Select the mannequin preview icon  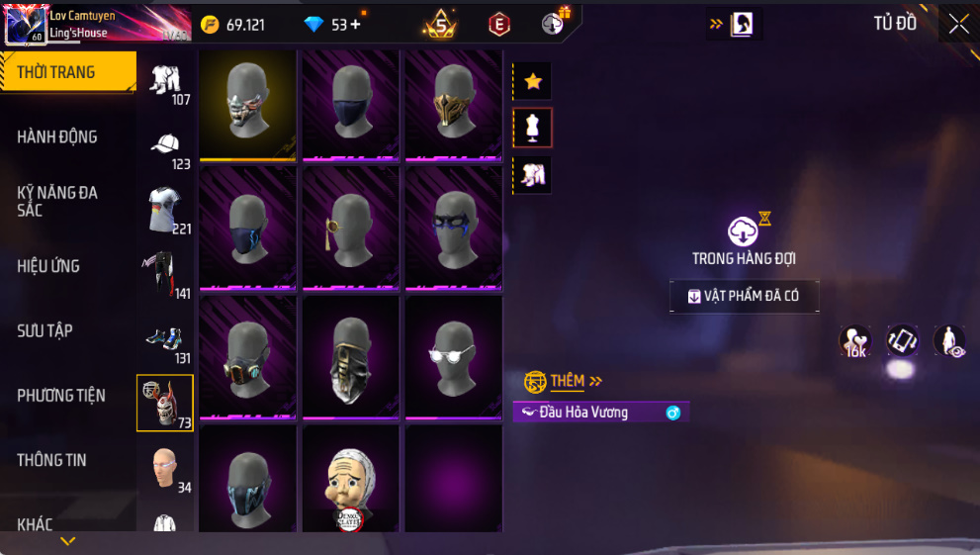tap(532, 128)
